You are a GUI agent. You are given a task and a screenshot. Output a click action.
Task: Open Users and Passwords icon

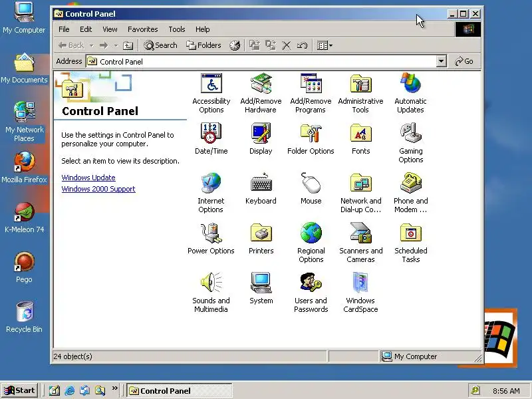(311, 293)
